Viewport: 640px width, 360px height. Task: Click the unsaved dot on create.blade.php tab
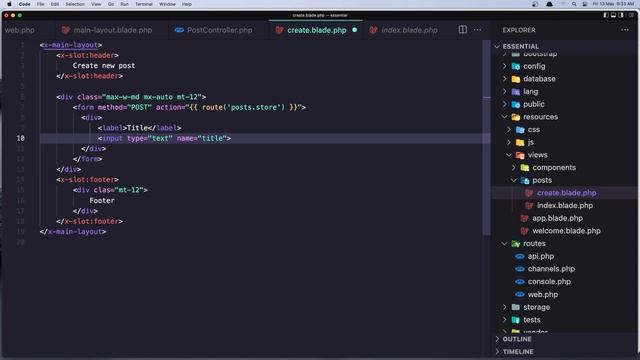click(355, 30)
